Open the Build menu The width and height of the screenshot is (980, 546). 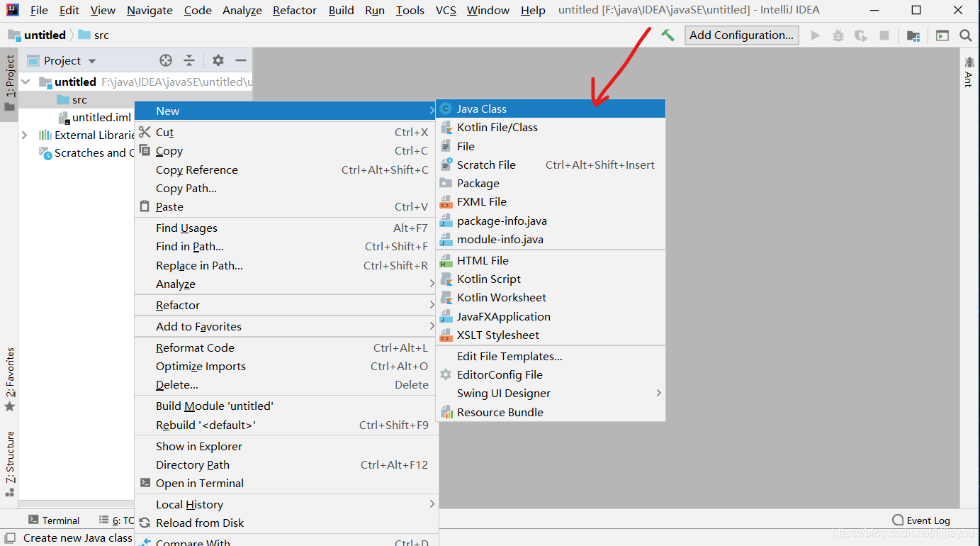(x=342, y=10)
